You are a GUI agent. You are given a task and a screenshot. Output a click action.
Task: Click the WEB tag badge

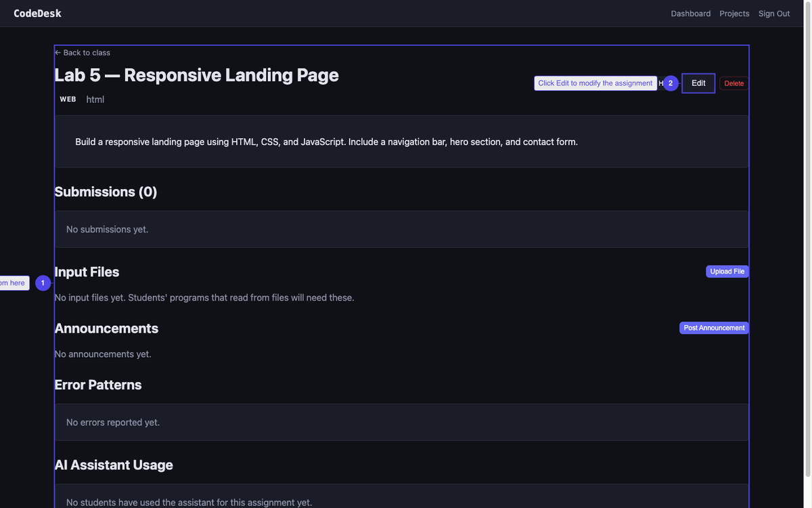[68, 100]
